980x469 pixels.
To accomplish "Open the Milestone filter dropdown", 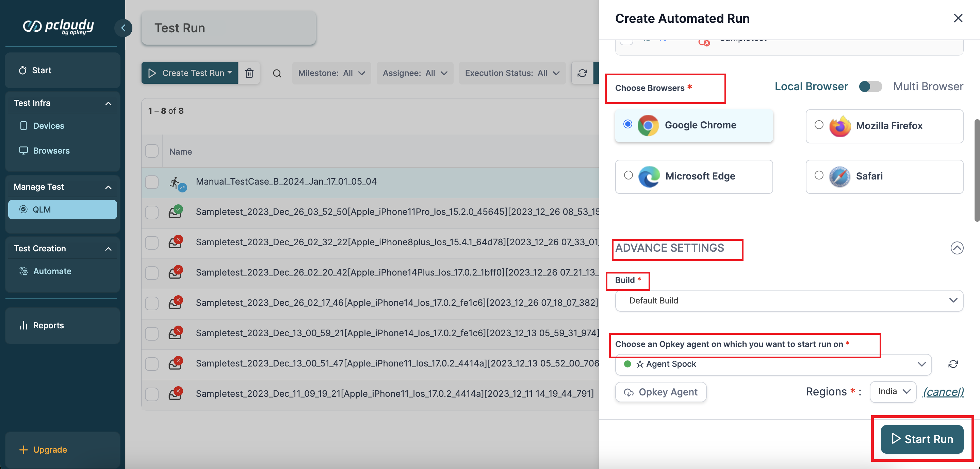I will [331, 73].
